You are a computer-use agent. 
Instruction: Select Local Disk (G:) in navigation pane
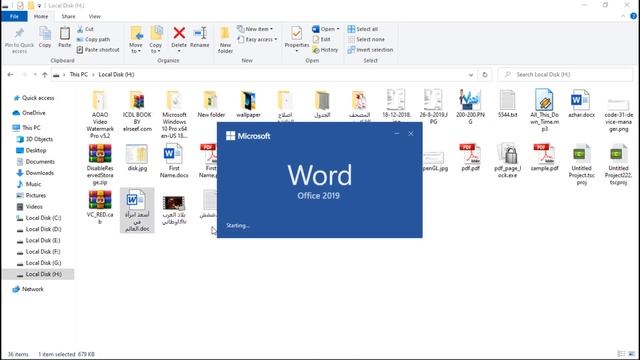tap(39, 263)
